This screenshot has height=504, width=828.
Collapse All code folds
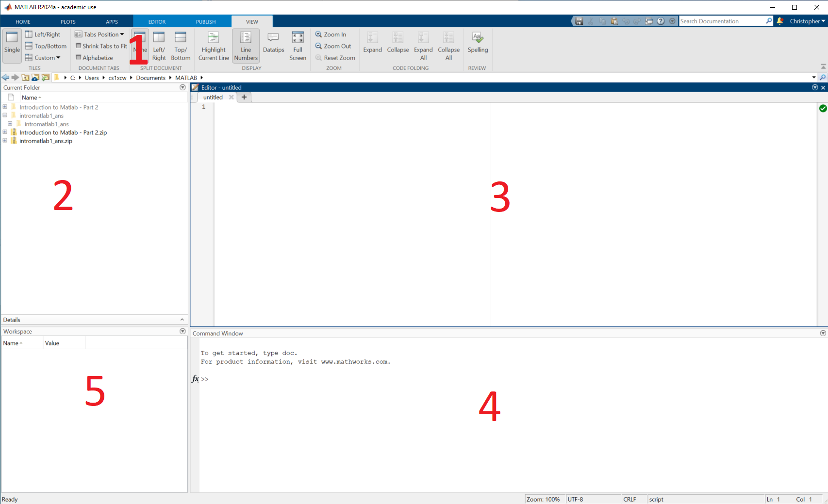[448, 45]
